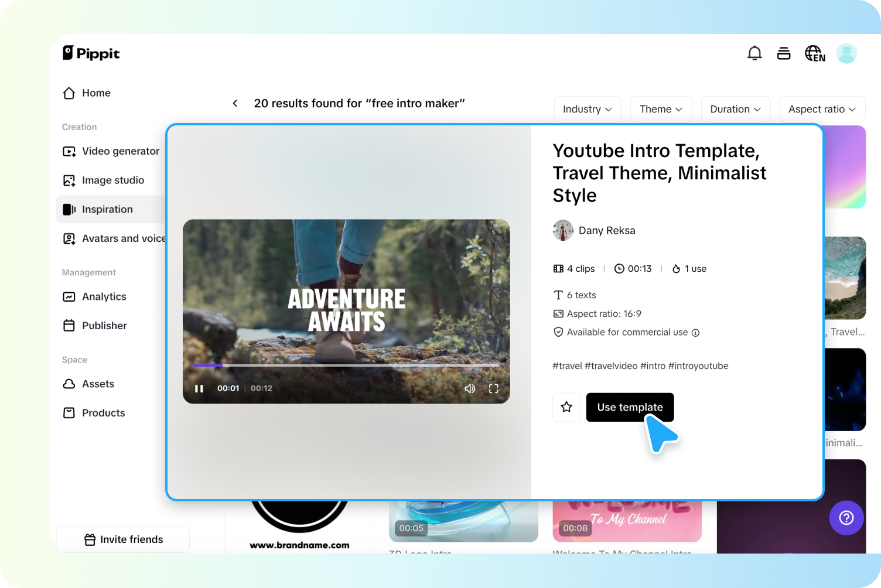The image size is (881, 588).
Task: Toggle favorite with the star button
Action: click(x=566, y=407)
